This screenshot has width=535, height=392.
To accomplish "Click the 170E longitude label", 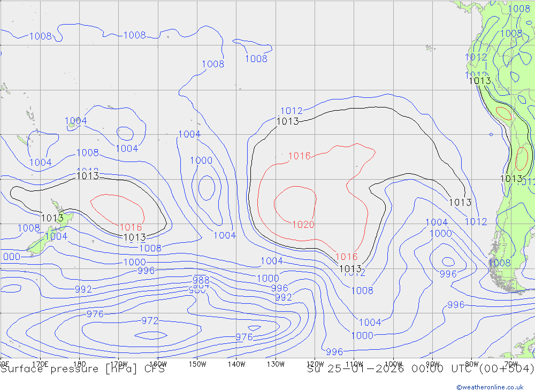I will point(40,364).
